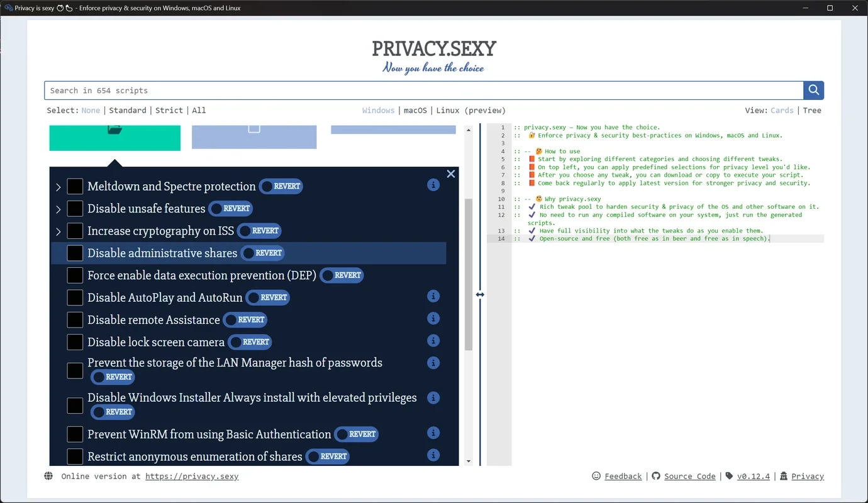868x503 pixels.
Task: Toggle Revert for Disable administrative shares
Action: (263, 253)
